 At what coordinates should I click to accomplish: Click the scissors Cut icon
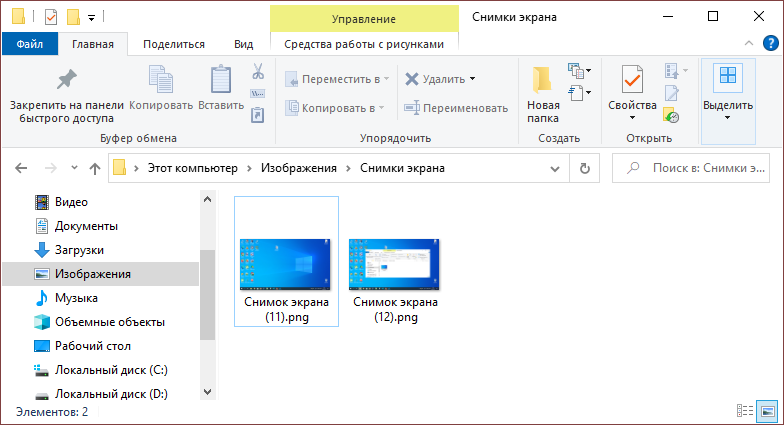tap(258, 71)
